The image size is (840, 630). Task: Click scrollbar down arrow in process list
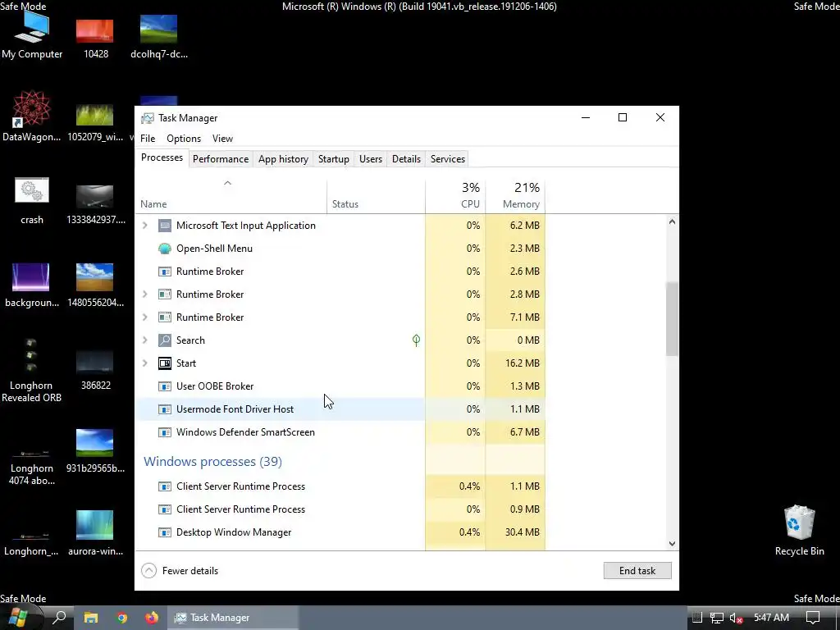[x=672, y=544]
